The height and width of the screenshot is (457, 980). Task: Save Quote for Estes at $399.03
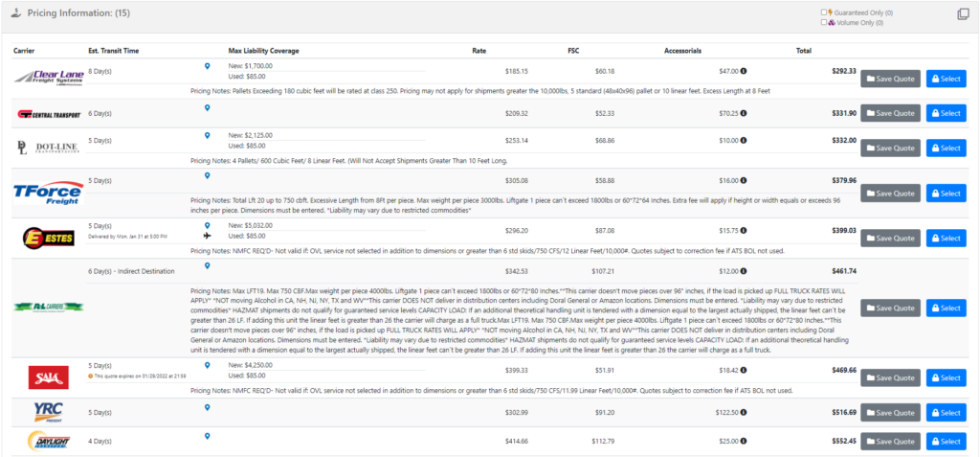pos(891,239)
